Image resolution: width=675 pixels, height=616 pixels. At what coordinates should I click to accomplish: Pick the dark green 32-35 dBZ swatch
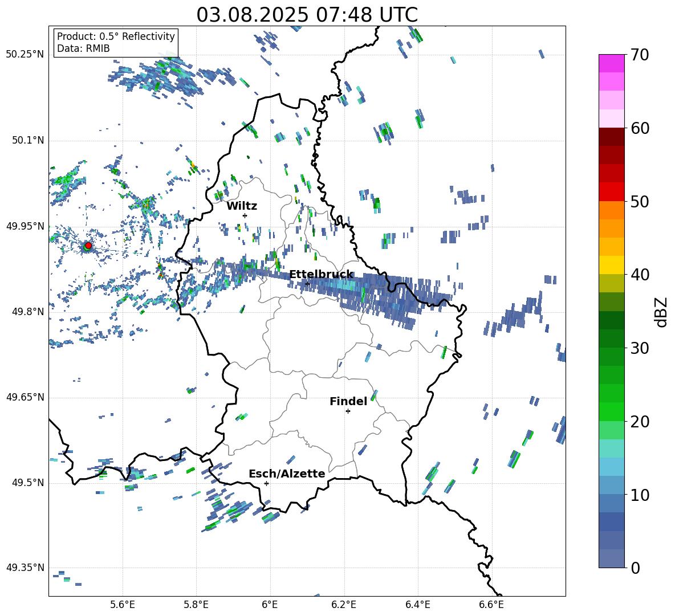[611, 320]
